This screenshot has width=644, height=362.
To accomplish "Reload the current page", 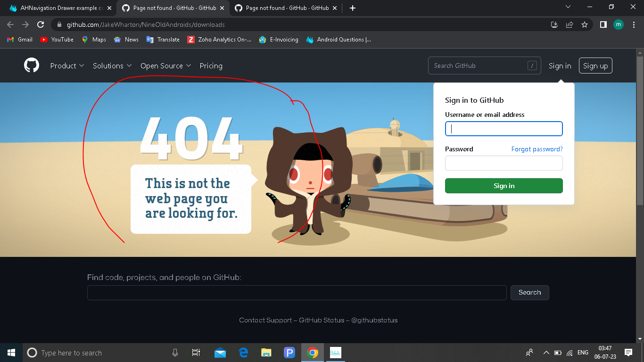I will [x=41, y=25].
